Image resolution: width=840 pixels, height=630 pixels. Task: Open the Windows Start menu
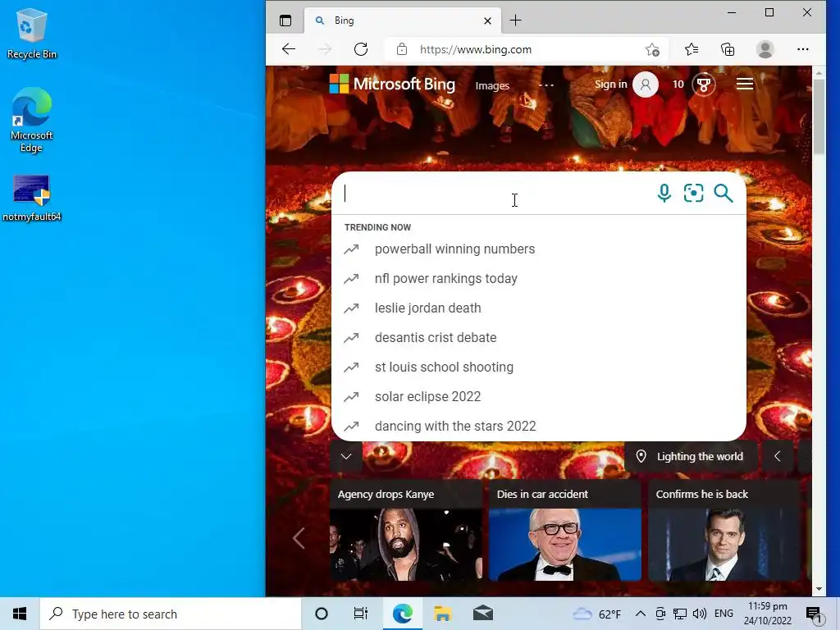pyautogui.click(x=20, y=614)
